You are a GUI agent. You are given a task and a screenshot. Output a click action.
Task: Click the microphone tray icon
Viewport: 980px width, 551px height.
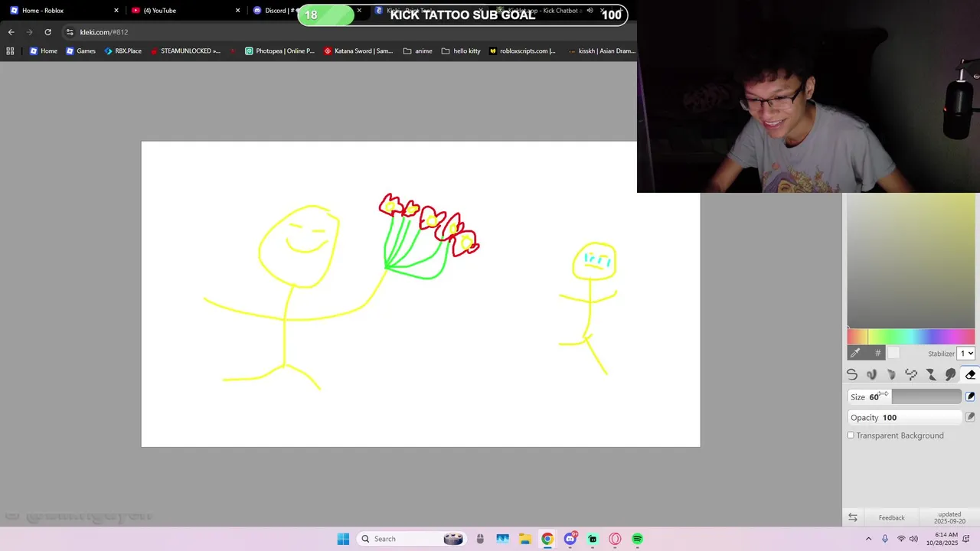[x=885, y=539]
